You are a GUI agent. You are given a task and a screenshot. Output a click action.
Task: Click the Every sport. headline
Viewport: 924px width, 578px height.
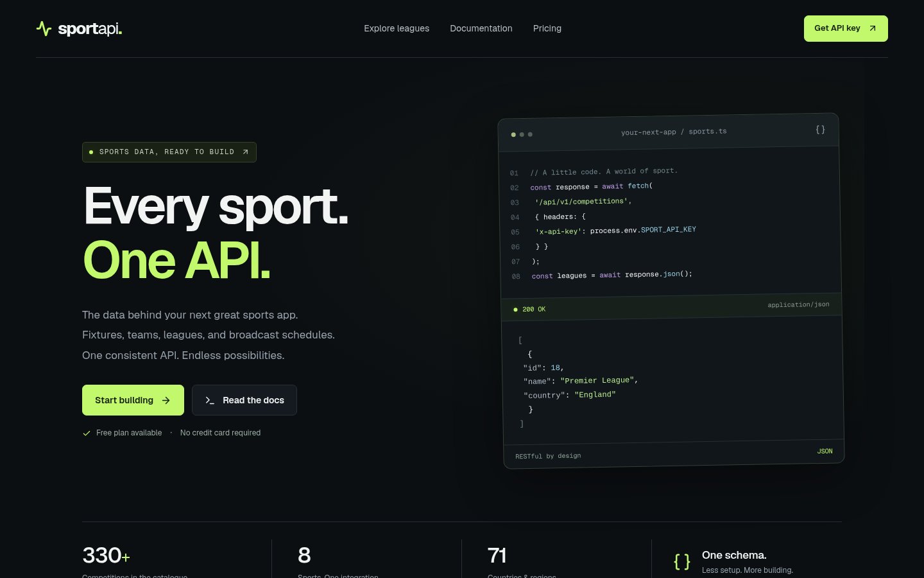(x=216, y=207)
